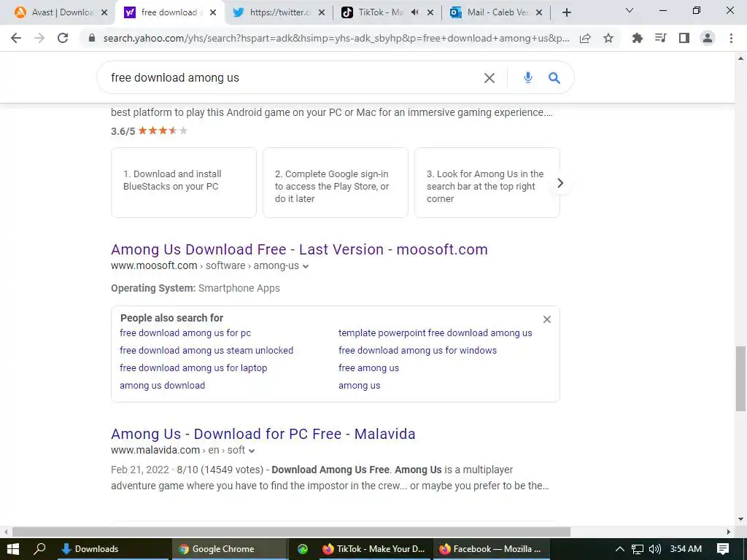The width and height of the screenshot is (747, 560).
Task: Switch to TikTok Firefox taskbar window
Action: (373, 549)
